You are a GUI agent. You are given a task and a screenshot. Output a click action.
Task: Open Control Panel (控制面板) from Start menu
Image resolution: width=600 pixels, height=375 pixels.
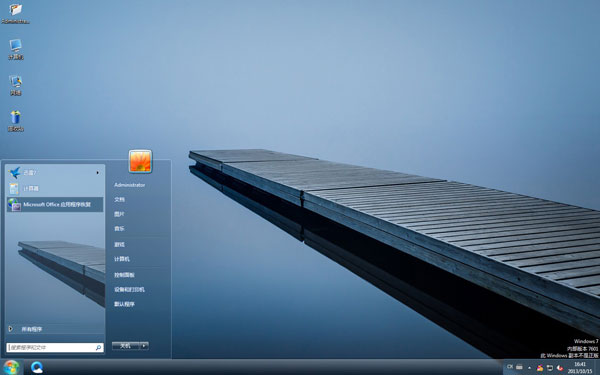[124, 275]
